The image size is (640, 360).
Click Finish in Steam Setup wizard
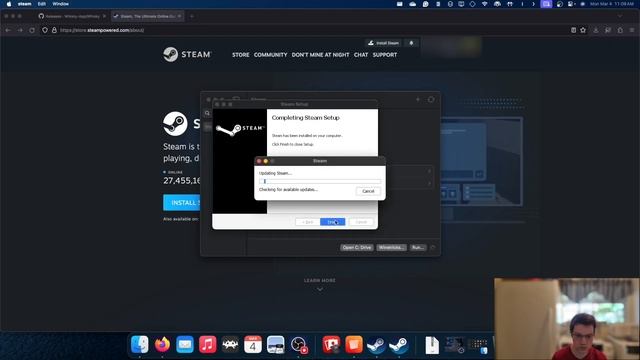pos(332,222)
